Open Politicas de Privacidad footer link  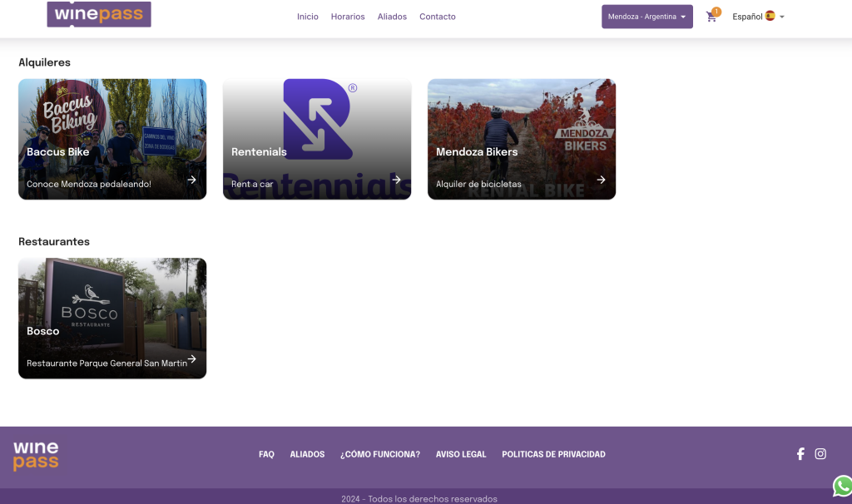point(553,455)
